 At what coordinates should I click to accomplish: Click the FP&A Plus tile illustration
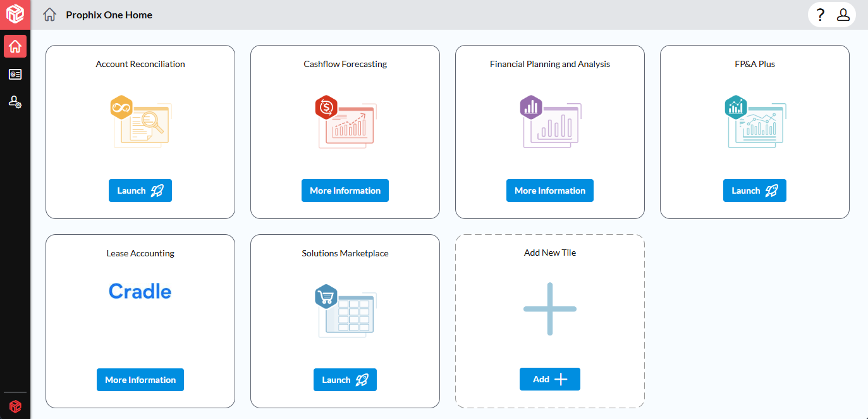pyautogui.click(x=755, y=122)
